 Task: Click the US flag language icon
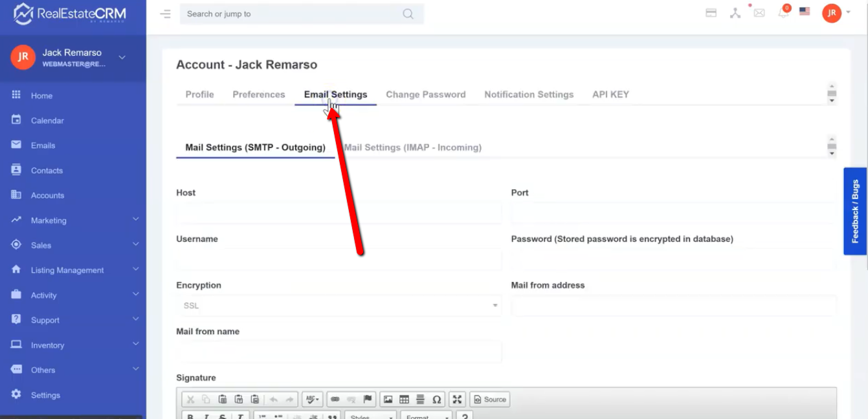click(x=805, y=12)
